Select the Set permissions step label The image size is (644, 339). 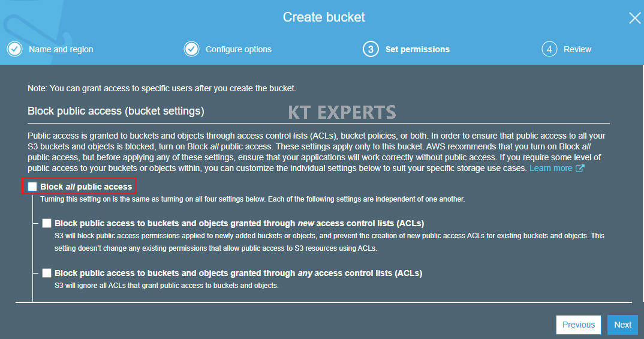pos(417,49)
